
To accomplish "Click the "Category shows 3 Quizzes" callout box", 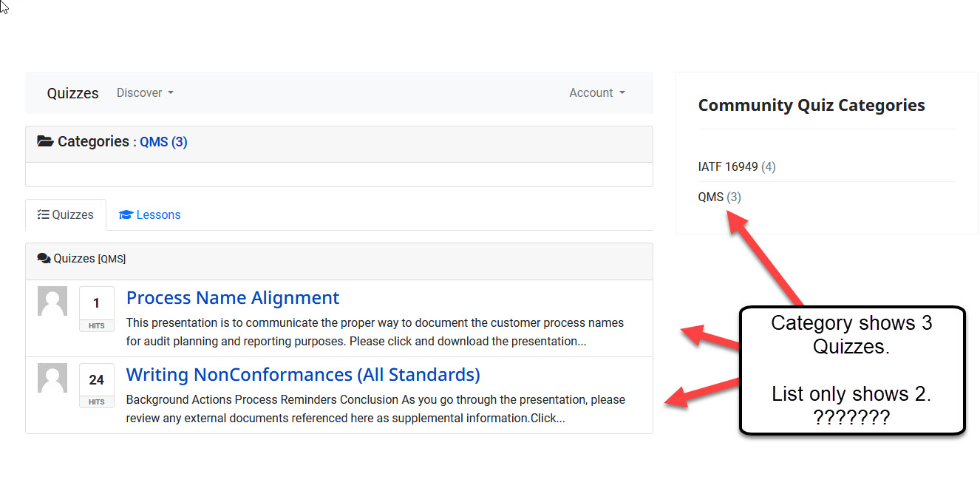I will (x=851, y=370).
